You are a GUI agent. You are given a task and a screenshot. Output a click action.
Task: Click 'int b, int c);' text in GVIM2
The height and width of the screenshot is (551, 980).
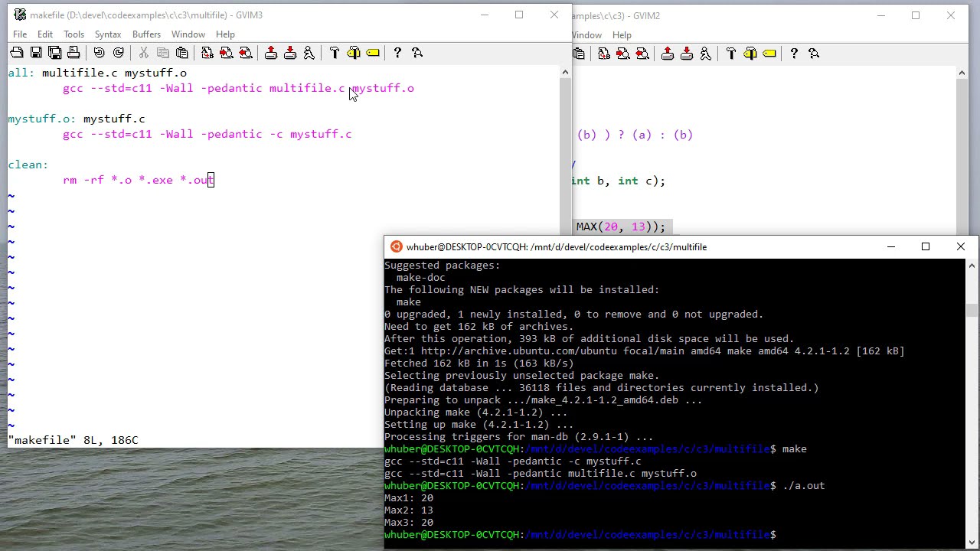(x=619, y=181)
